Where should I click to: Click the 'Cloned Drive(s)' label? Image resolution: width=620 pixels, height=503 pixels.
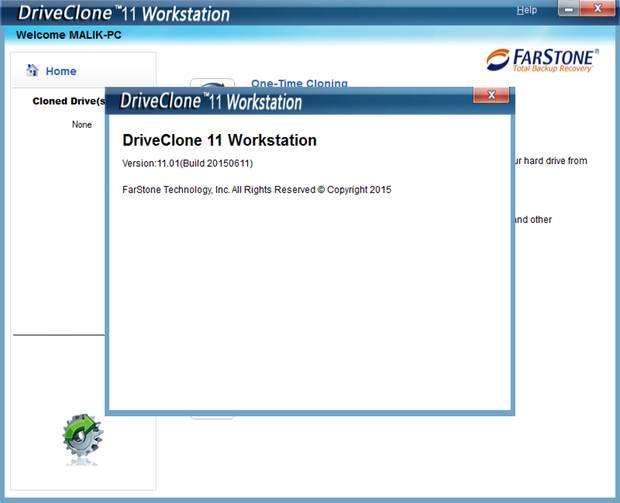click(69, 101)
